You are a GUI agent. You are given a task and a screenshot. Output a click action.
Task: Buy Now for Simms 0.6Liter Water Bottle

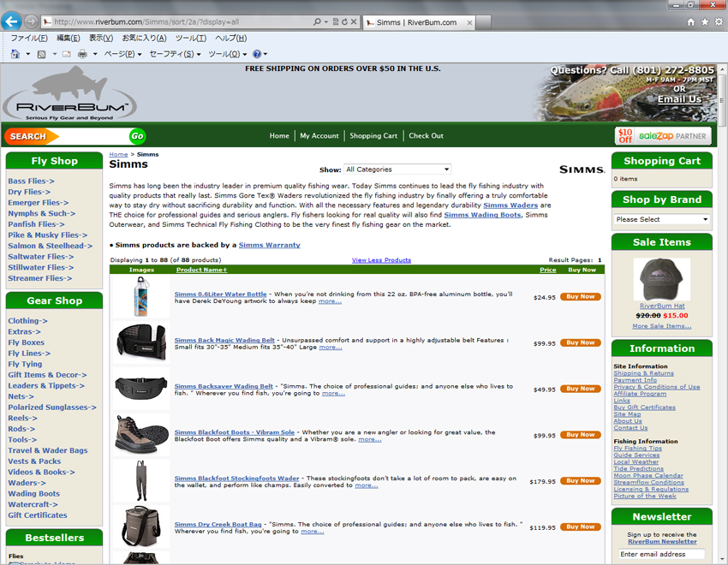point(581,297)
